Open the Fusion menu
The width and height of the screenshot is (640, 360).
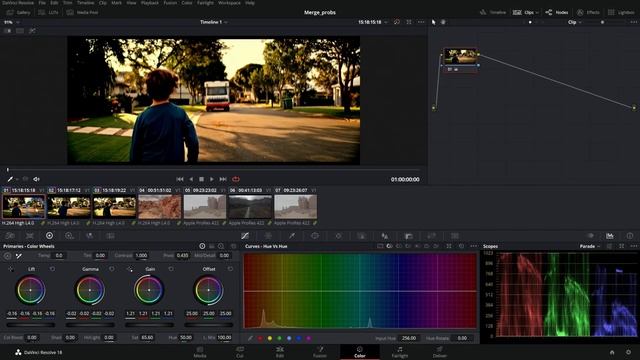pyautogui.click(x=170, y=3)
